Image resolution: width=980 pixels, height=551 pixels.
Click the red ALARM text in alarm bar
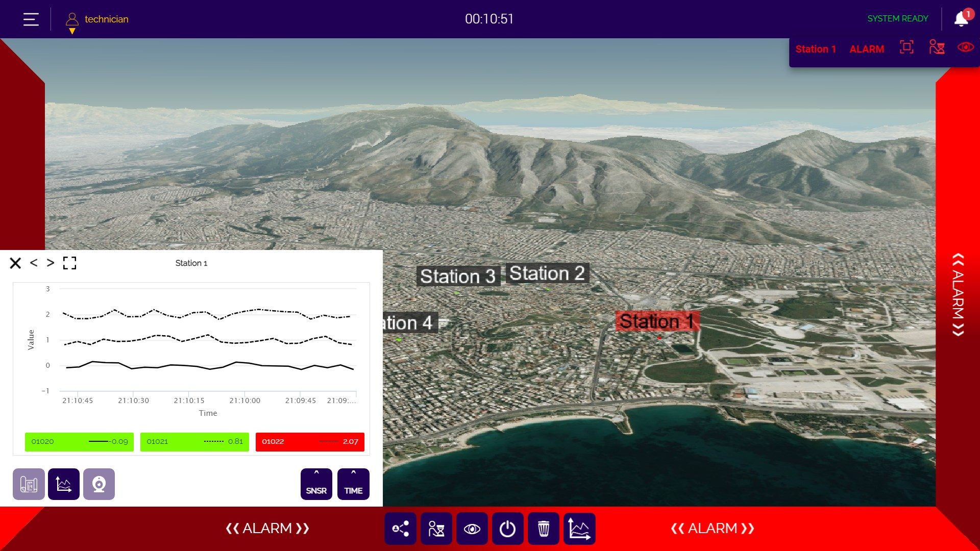867,49
